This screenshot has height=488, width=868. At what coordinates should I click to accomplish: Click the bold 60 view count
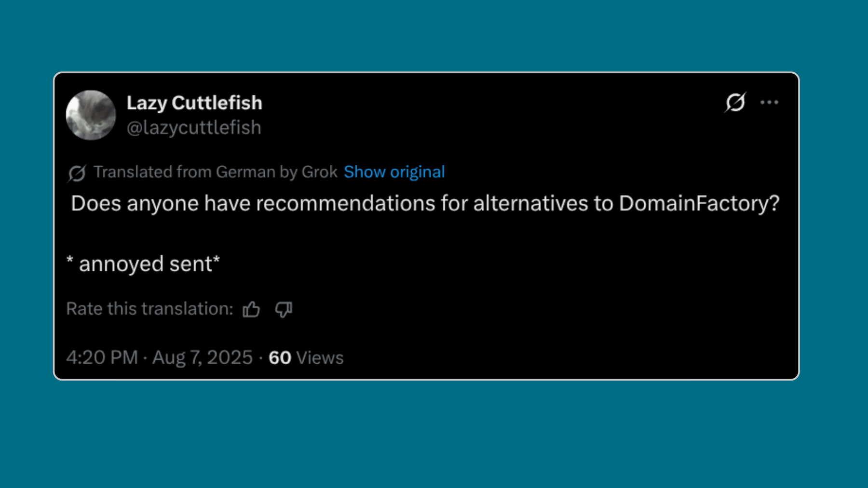(x=280, y=358)
